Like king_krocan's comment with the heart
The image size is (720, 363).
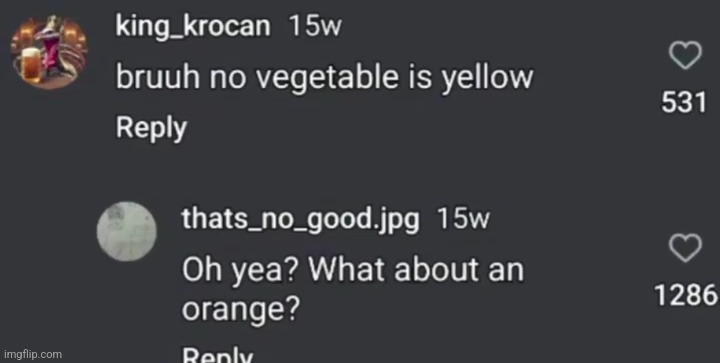pyautogui.click(x=685, y=55)
